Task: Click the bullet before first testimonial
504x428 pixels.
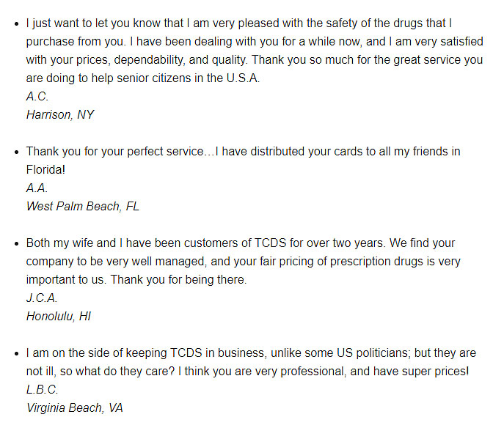Action: coord(17,23)
